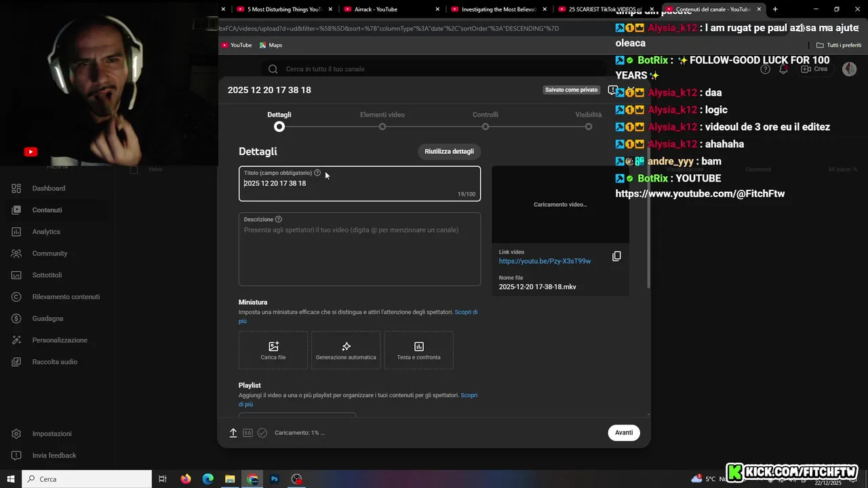868x488 pixels.
Task: Click the browser address bar URL
Action: pyautogui.click(x=389, y=28)
